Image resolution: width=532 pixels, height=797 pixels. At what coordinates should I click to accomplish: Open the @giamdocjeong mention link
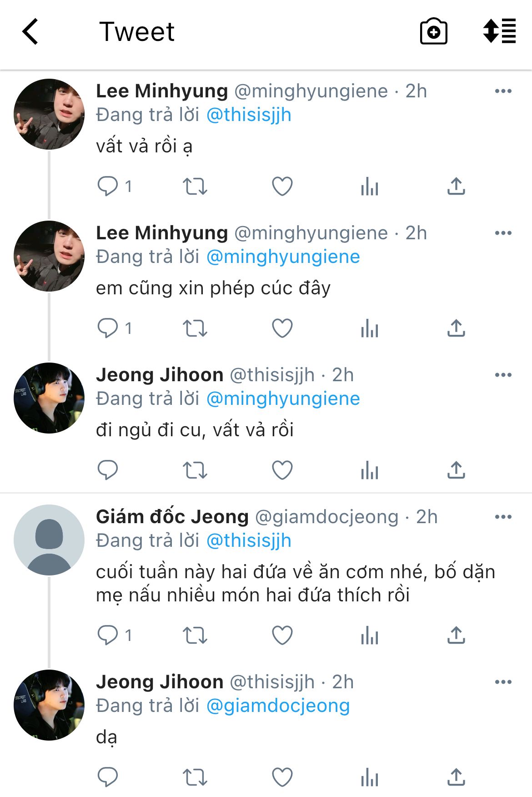[x=278, y=706]
